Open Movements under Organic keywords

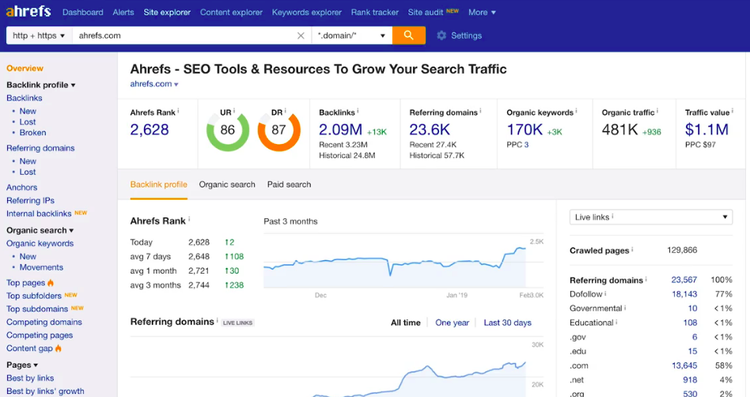(41, 267)
